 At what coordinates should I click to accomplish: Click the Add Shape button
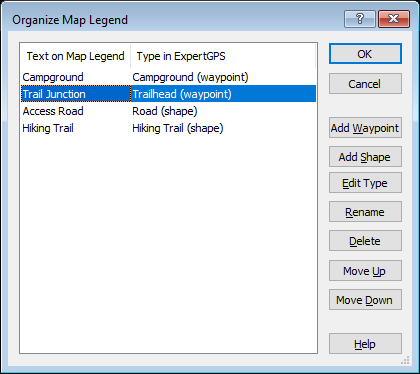pyautogui.click(x=365, y=157)
